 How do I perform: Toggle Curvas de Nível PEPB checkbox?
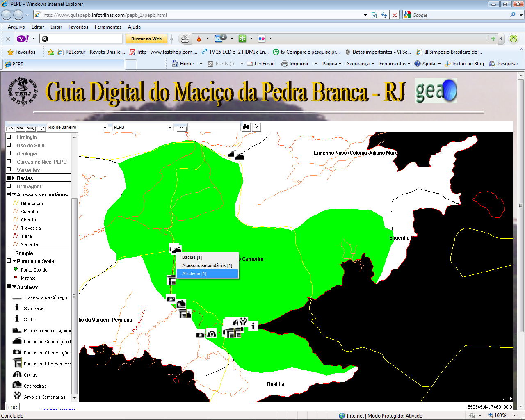[9, 162]
